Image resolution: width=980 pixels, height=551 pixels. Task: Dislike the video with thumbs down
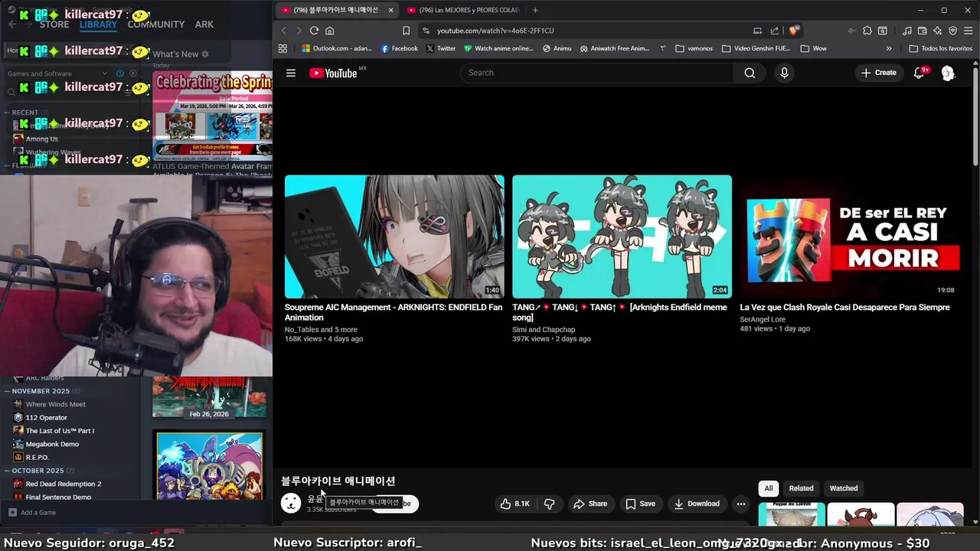549,504
